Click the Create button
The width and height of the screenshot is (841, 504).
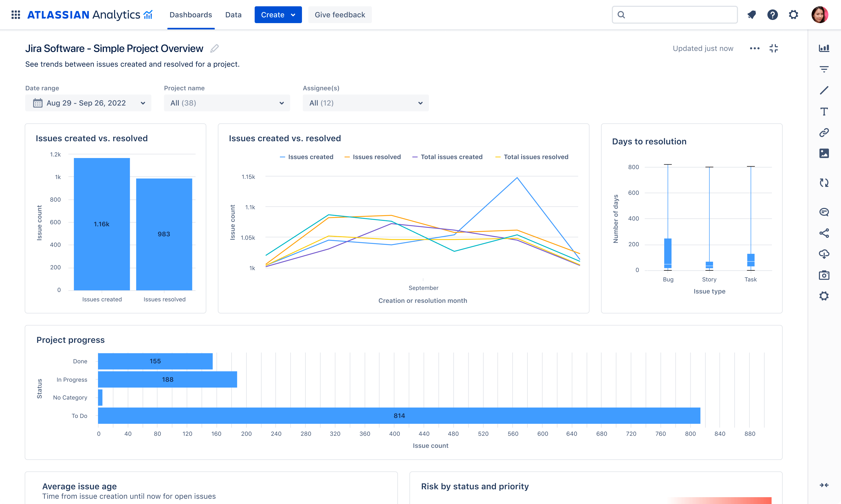point(278,14)
